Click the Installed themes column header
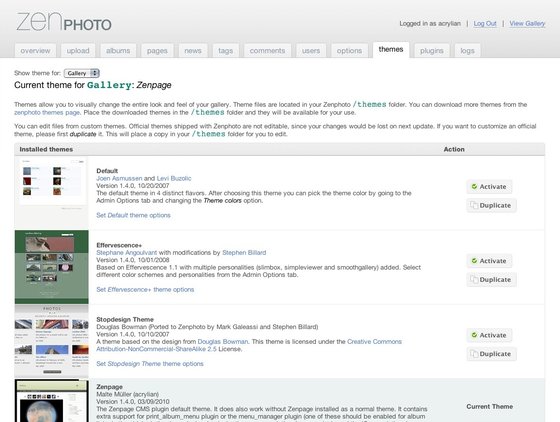The width and height of the screenshot is (560, 422). [46, 149]
